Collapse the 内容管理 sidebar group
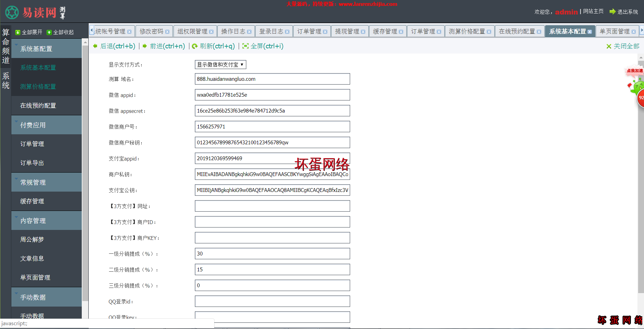 [x=47, y=221]
